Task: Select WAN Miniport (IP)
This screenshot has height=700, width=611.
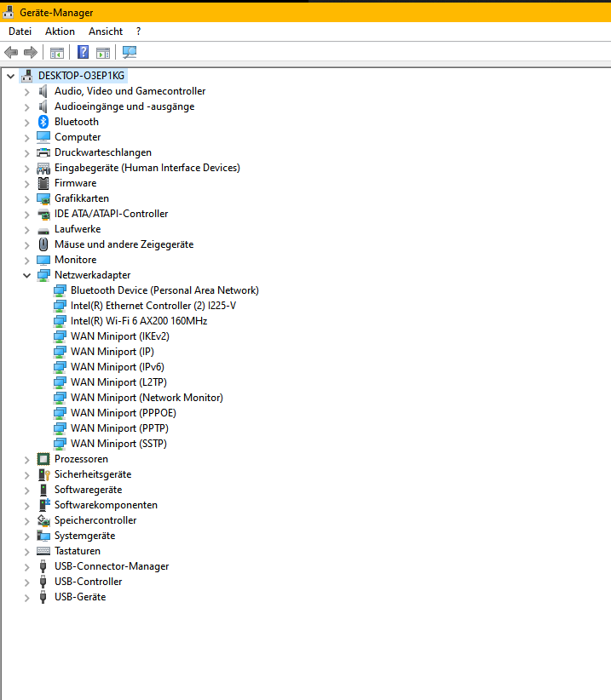Action: pos(112,352)
